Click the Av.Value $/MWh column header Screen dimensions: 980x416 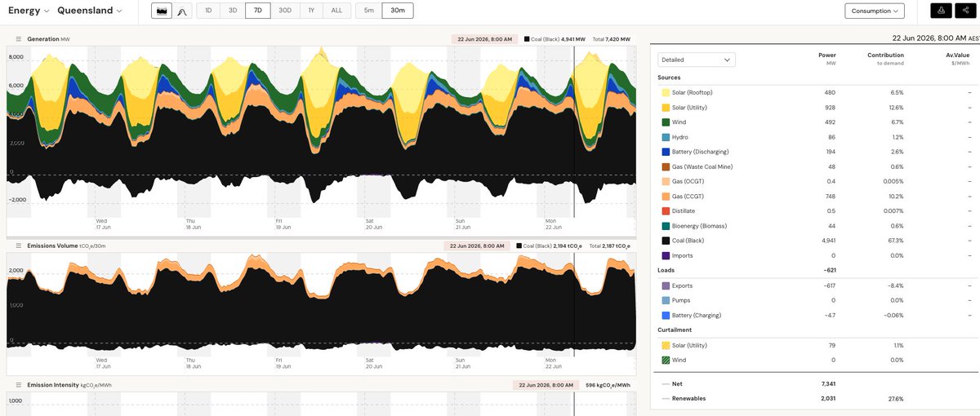pyautogui.click(x=957, y=59)
